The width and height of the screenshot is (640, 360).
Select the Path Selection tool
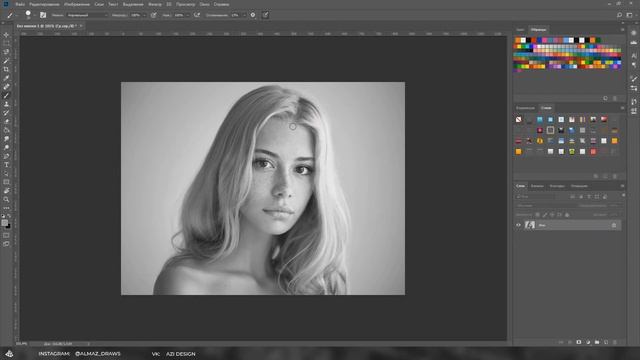pos(6,173)
